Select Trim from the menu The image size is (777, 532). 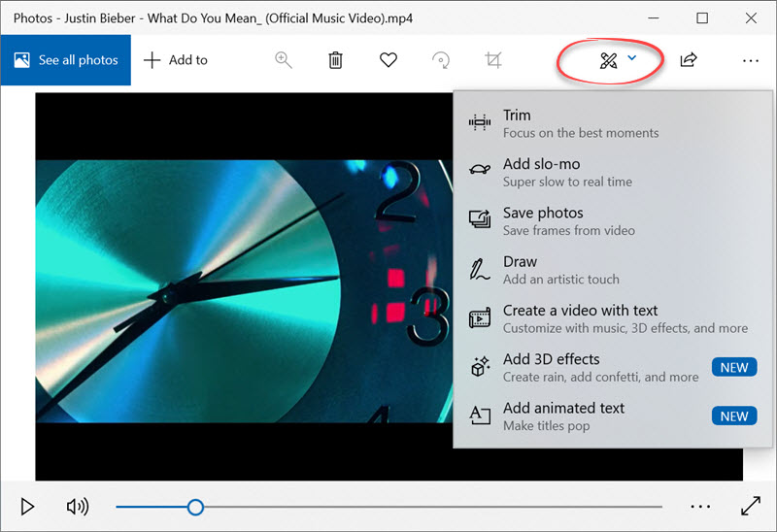point(613,123)
